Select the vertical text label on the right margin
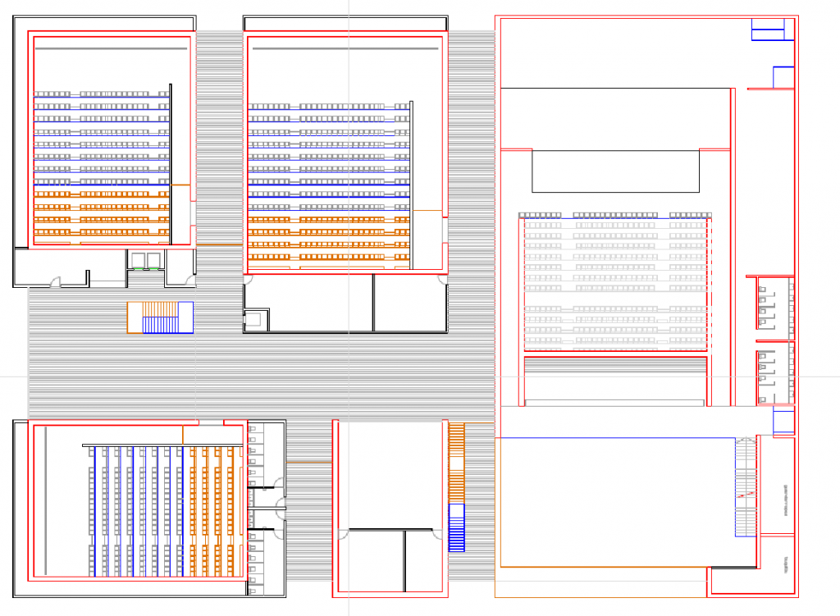 tap(785, 500)
